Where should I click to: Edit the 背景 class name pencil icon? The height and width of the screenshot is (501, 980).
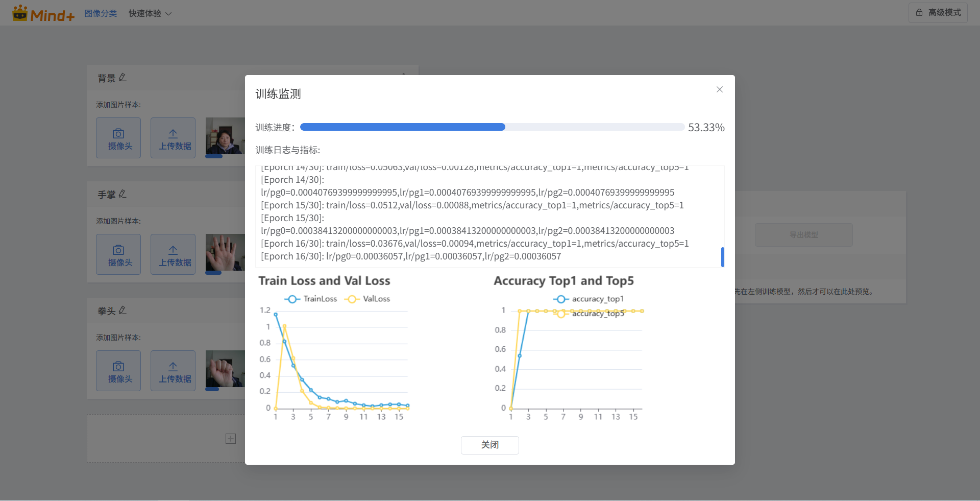122,78
